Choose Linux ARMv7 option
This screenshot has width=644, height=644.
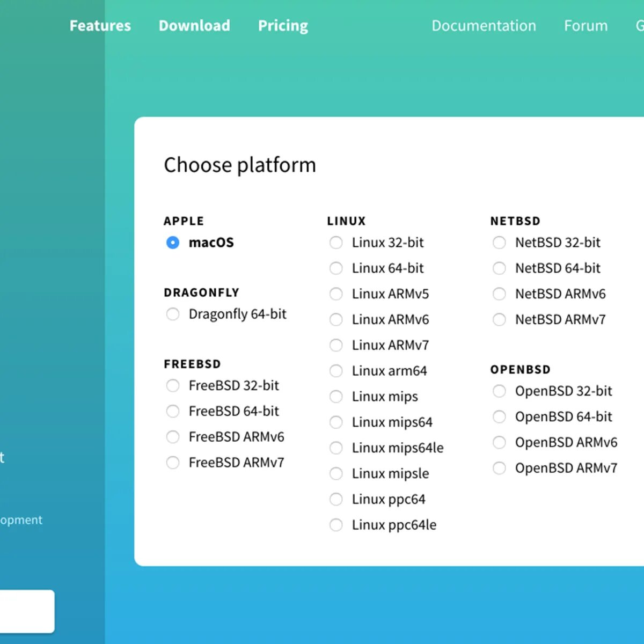(x=336, y=345)
